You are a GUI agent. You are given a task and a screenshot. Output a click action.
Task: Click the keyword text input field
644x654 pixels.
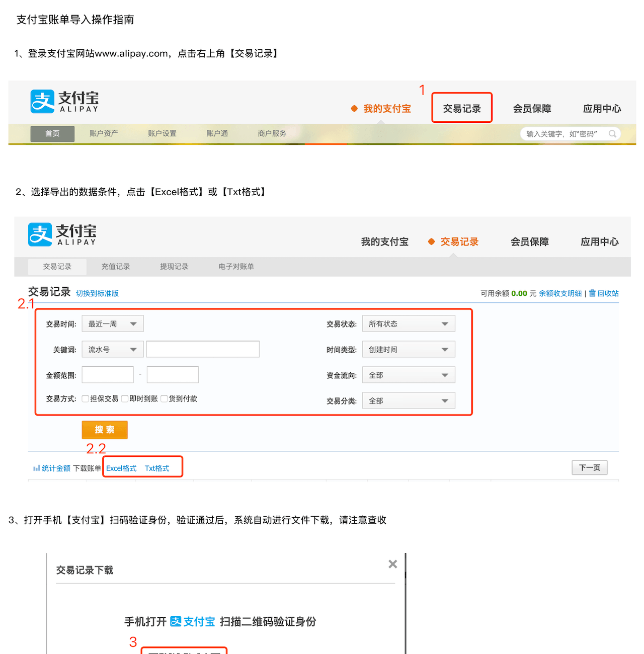[x=203, y=349]
